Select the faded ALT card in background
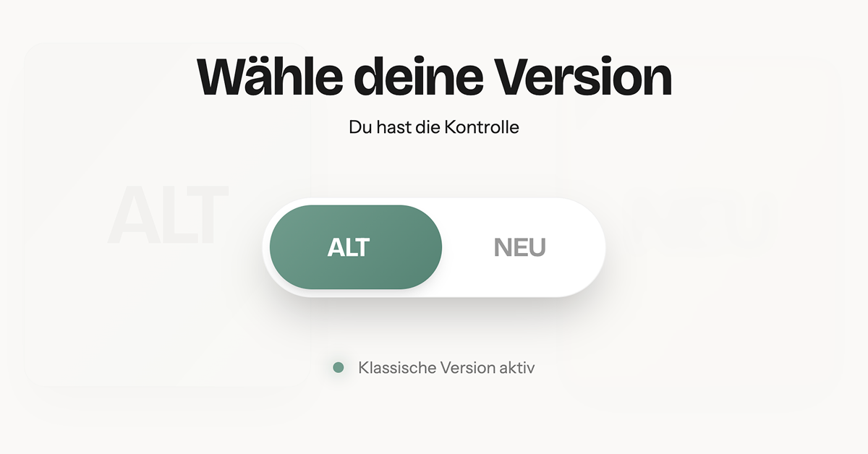Viewport: 868px width, 454px height. click(x=168, y=215)
